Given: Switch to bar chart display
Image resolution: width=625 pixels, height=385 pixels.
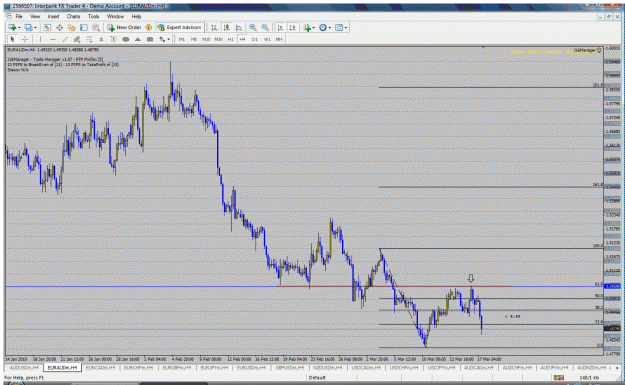Looking at the screenshot, I should (x=214, y=28).
